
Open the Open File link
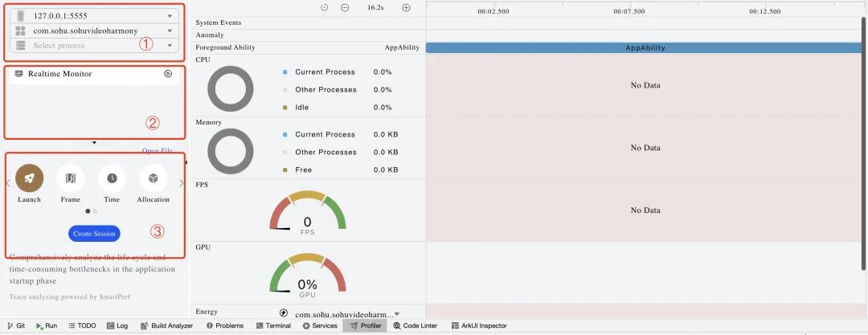click(x=158, y=150)
